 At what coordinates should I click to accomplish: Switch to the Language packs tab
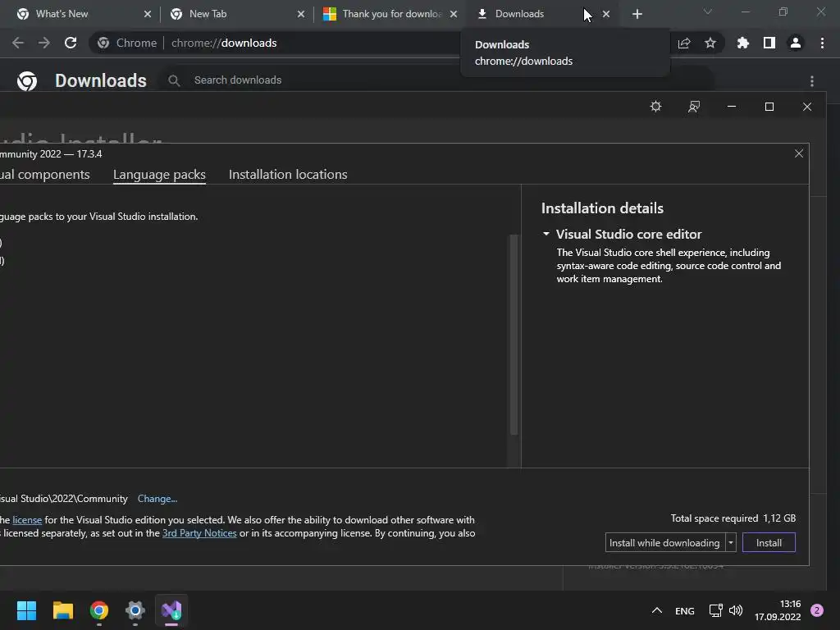(x=159, y=175)
